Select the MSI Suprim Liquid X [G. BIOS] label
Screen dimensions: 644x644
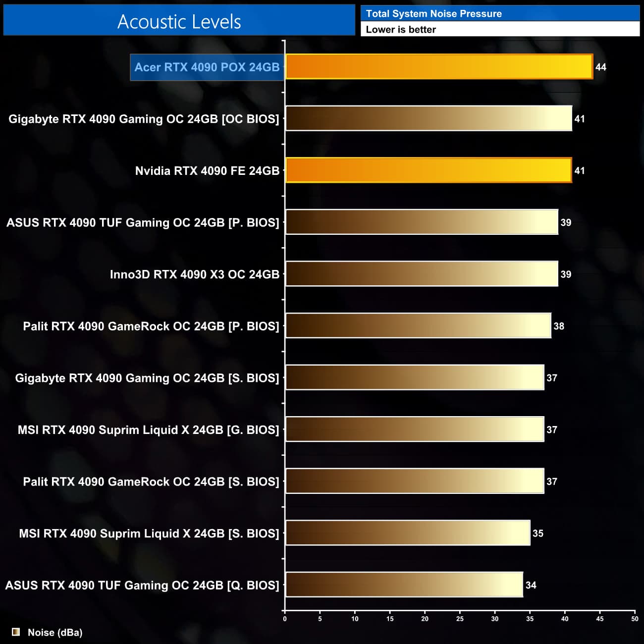pyautogui.click(x=149, y=430)
